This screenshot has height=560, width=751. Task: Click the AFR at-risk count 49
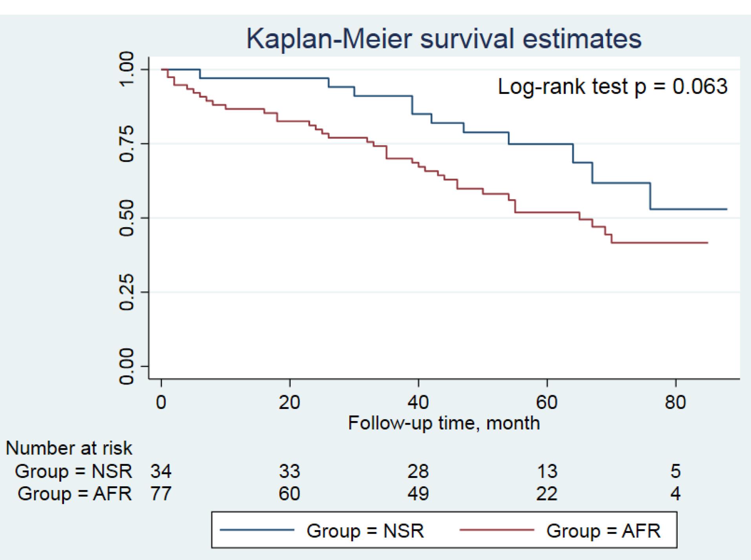418,494
